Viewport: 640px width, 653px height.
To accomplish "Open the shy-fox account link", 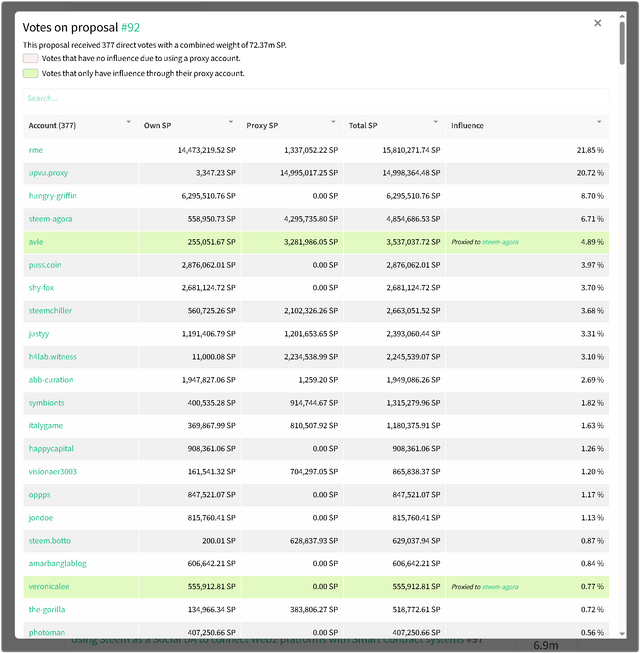I will (41, 288).
